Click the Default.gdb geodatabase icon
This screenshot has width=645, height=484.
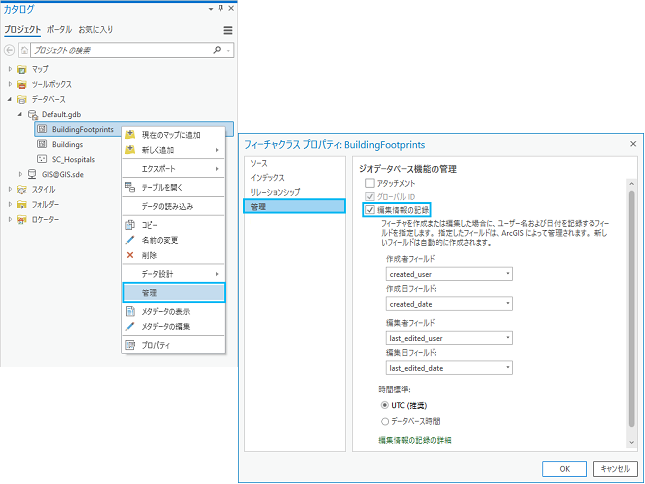tap(32, 114)
